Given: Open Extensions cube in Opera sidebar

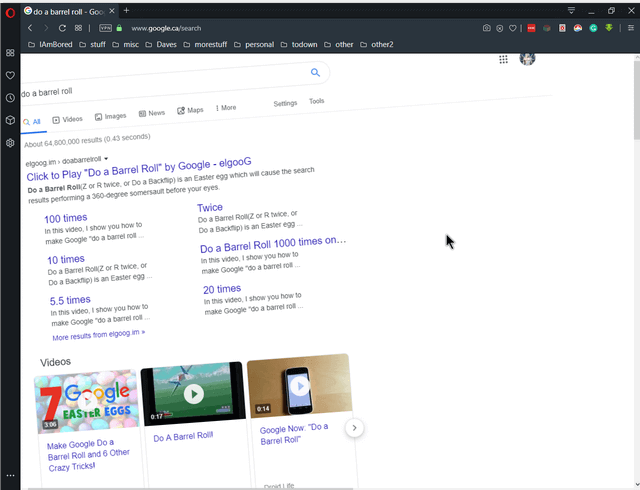Looking at the screenshot, I should (10, 120).
